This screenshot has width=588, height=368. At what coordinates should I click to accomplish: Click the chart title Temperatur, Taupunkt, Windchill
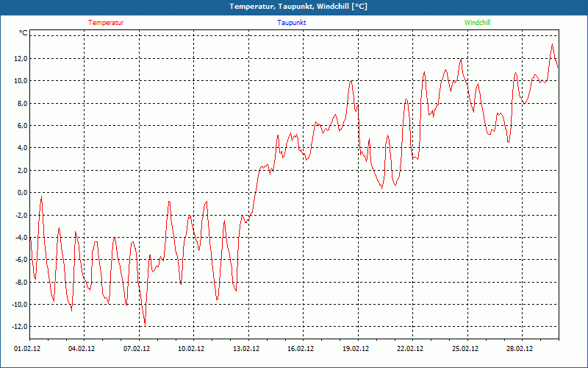coord(298,7)
